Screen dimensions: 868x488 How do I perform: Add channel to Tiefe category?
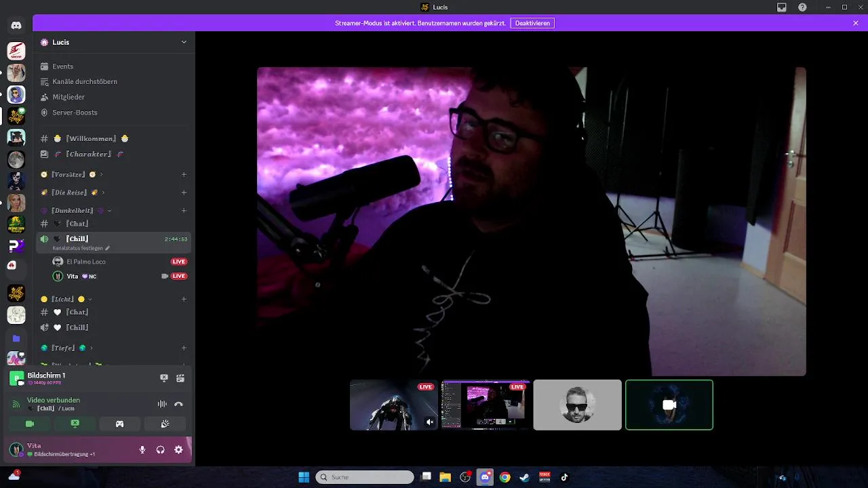point(184,348)
